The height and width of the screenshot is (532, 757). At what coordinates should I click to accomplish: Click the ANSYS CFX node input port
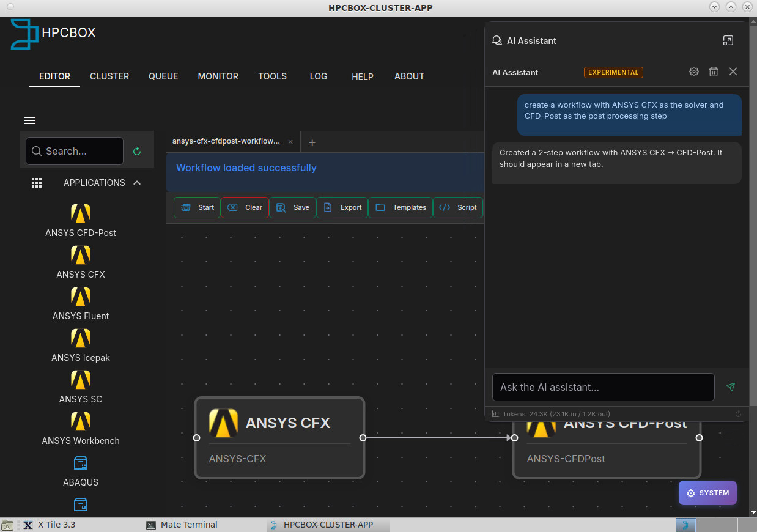pos(196,438)
